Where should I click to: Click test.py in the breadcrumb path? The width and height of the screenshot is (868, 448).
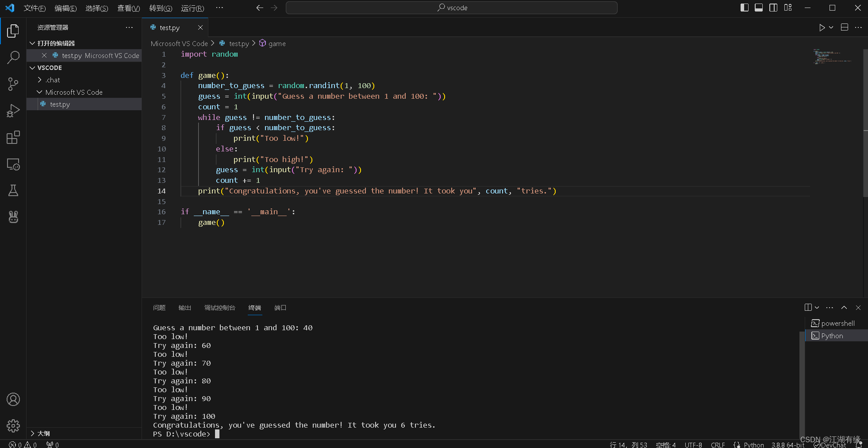coord(235,43)
